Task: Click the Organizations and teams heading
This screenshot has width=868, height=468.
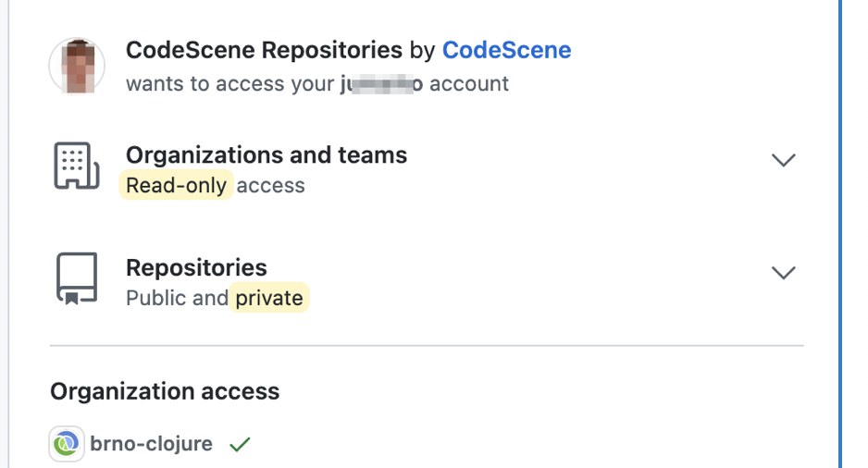Action: pyautogui.click(x=267, y=155)
